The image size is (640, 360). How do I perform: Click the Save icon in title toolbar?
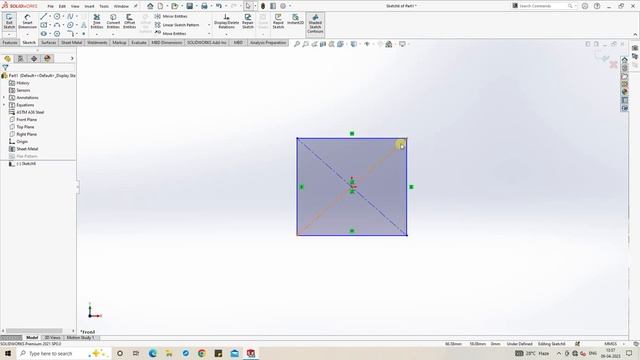click(x=189, y=6)
